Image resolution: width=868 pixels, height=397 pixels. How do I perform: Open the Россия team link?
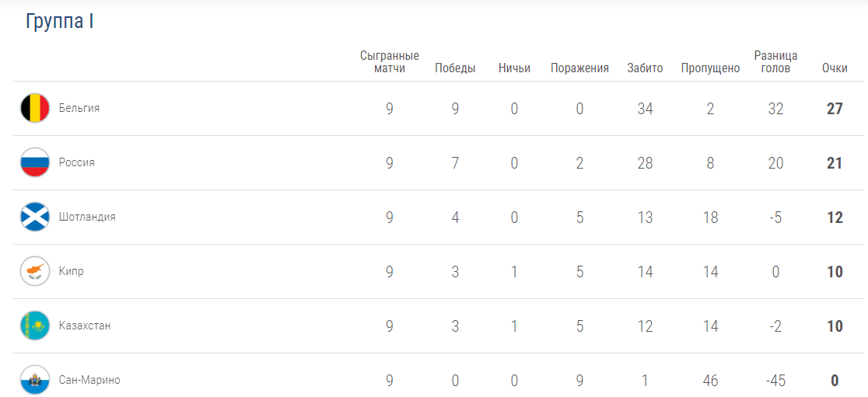pos(77,163)
